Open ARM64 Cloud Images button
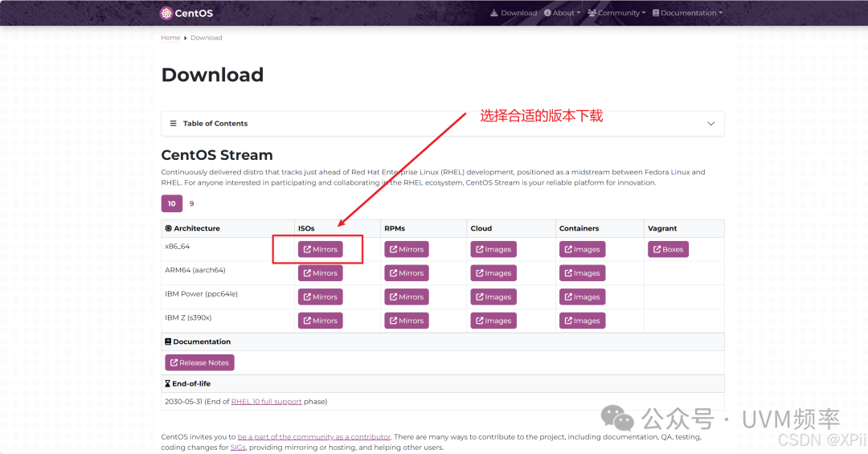Image resolution: width=868 pixels, height=454 pixels. pyautogui.click(x=493, y=273)
